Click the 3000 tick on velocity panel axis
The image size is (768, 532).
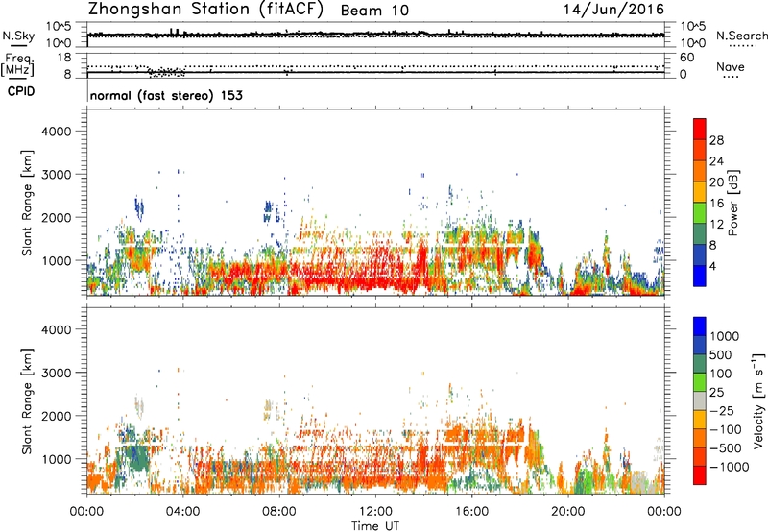[x=56, y=373]
